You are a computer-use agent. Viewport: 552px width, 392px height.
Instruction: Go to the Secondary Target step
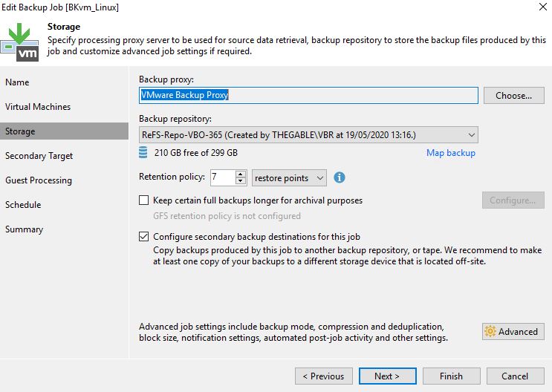pyautogui.click(x=39, y=156)
